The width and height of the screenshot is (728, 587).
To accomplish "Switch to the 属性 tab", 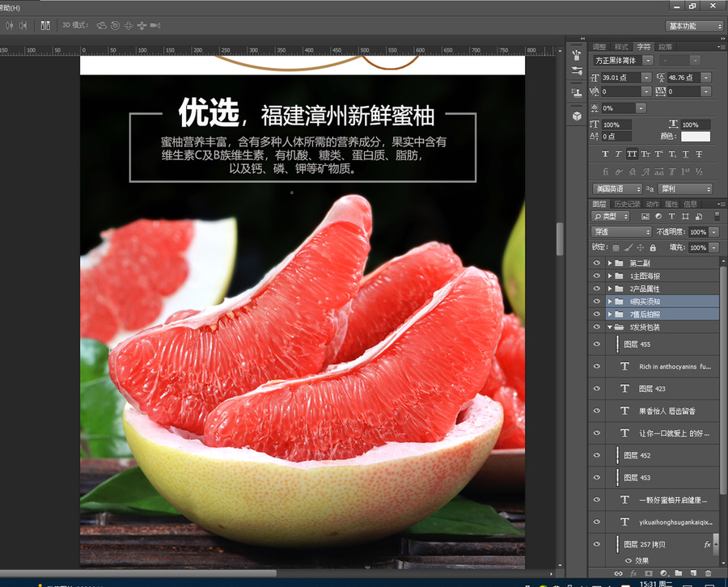I will tap(671, 204).
